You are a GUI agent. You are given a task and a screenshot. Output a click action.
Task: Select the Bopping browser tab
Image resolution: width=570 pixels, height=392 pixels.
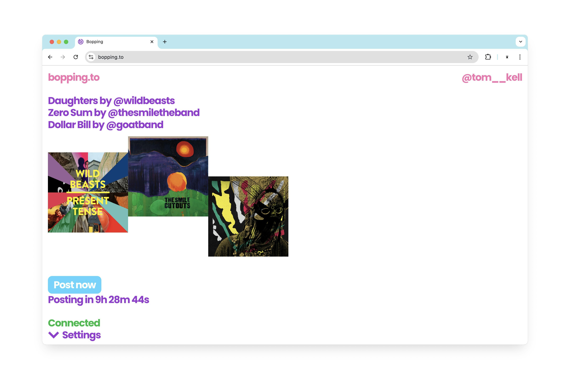click(x=116, y=42)
